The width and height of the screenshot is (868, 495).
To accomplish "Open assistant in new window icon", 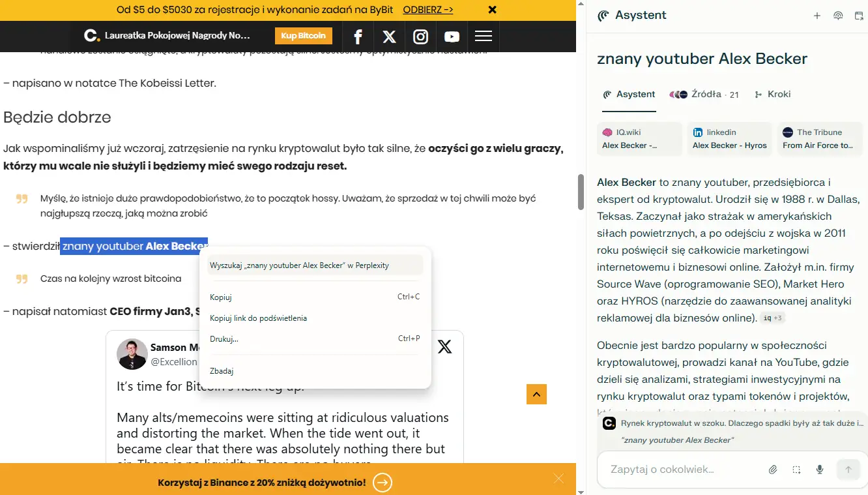I will 859,16.
